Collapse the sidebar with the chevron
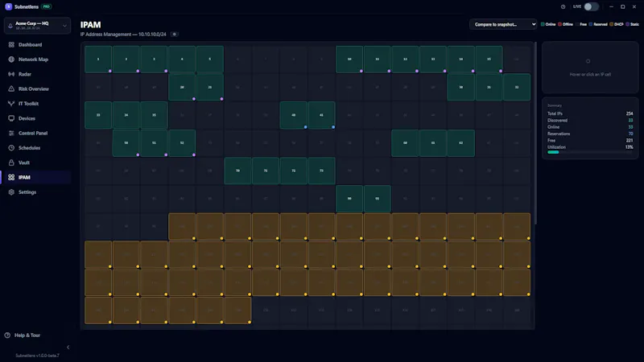 [68, 348]
